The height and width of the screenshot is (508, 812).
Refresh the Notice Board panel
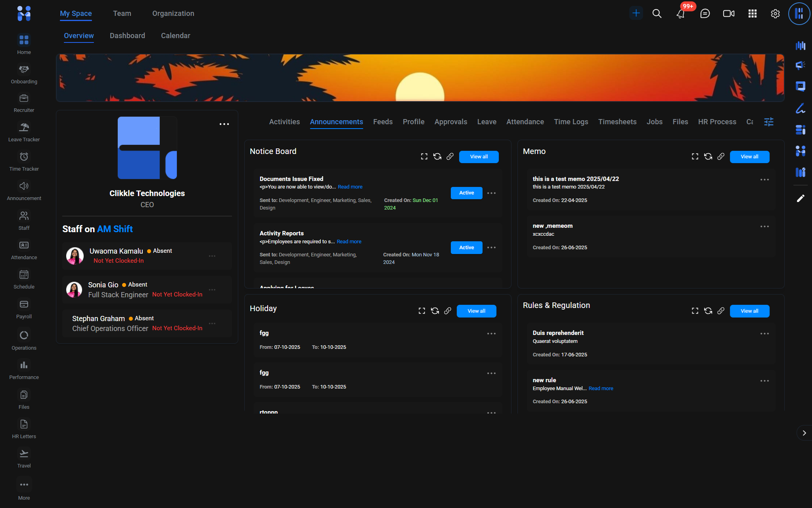point(437,157)
